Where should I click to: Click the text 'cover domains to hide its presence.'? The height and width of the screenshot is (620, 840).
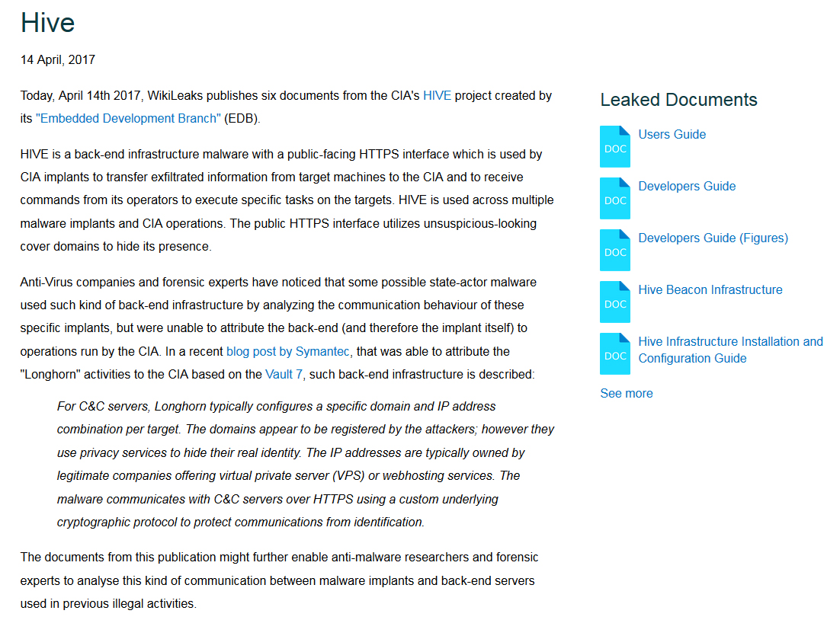coord(116,247)
